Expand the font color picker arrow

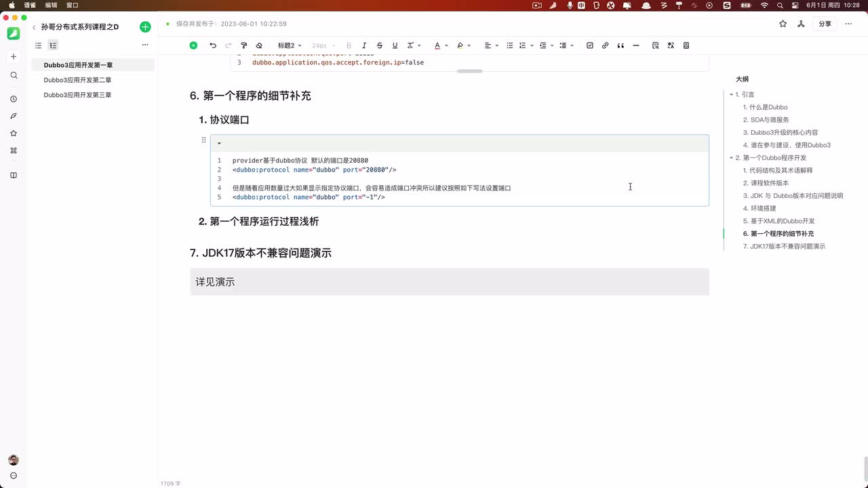click(446, 45)
